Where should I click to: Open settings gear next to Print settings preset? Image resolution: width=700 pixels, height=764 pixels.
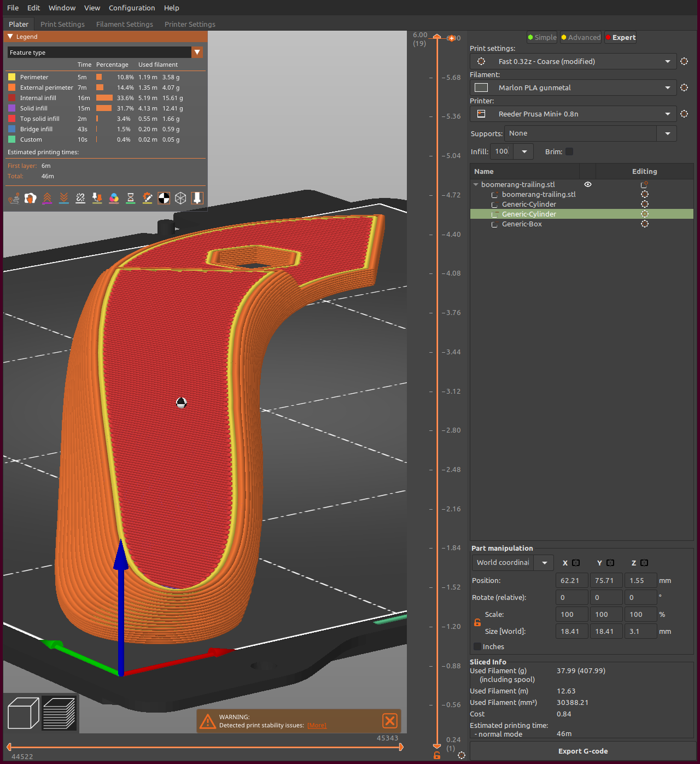(684, 61)
